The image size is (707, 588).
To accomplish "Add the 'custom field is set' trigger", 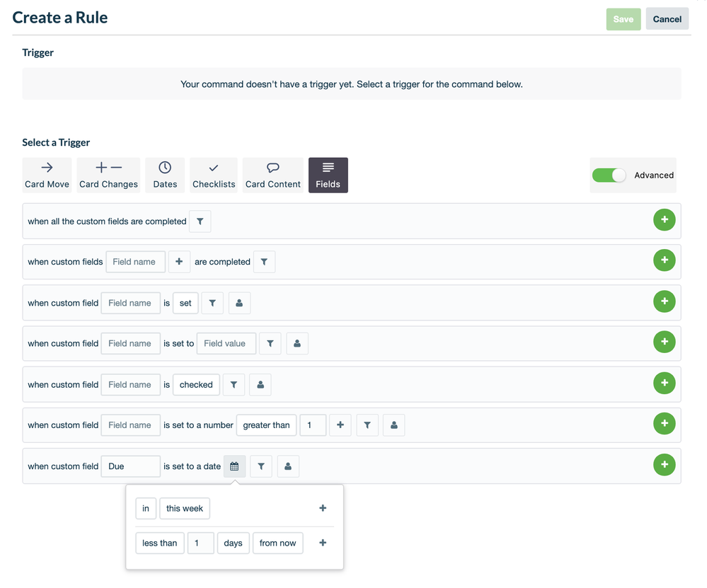I will point(664,301).
